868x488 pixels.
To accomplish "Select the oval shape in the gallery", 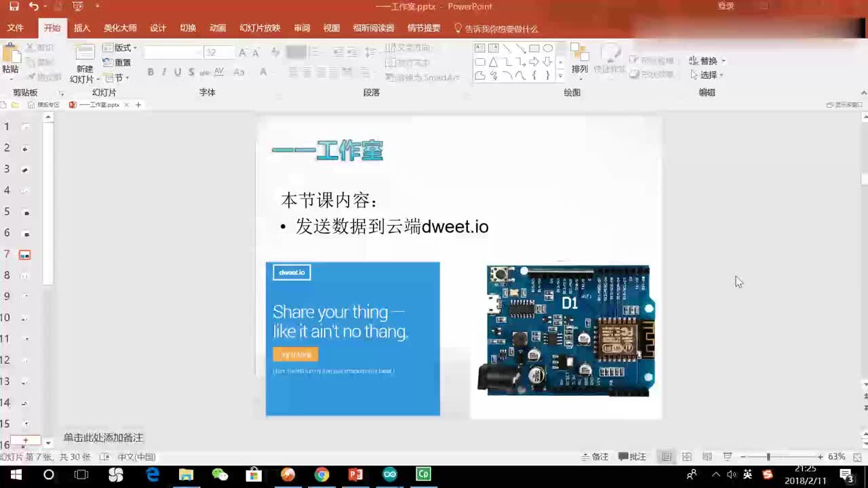I will 548,48.
